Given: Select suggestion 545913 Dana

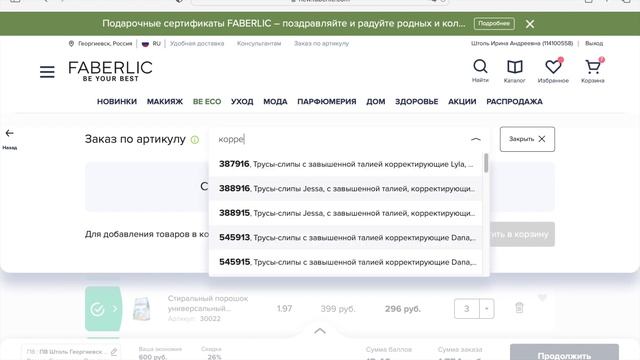Looking at the screenshot, I should click(346, 238).
